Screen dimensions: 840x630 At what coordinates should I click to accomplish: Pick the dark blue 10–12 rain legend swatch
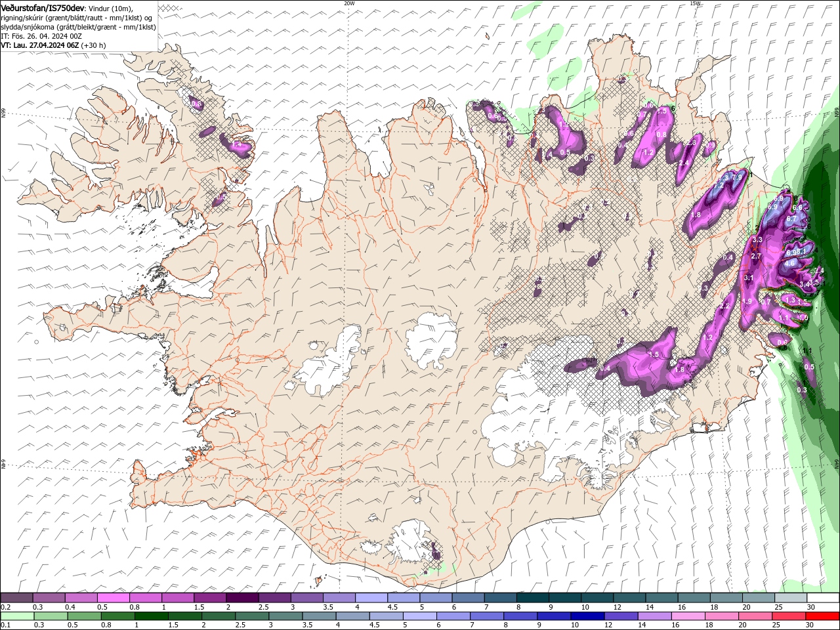tap(587, 616)
